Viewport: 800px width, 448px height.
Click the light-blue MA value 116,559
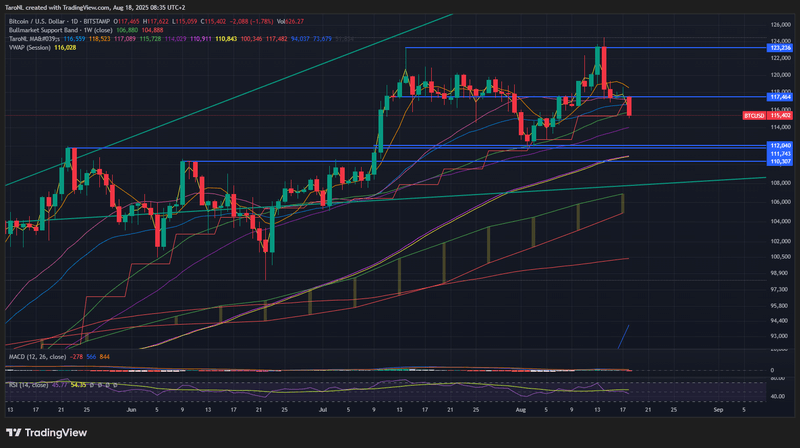[74, 39]
